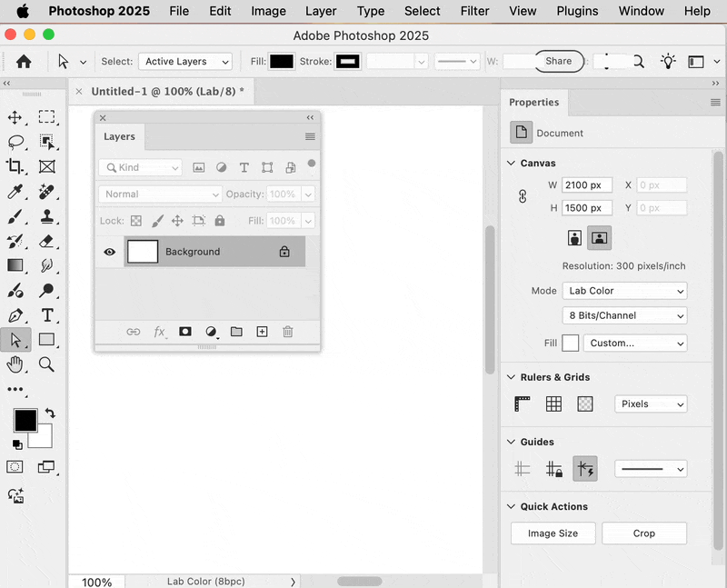Select the Rectangle shape tool
This screenshot has height=588, width=727.
46,340
